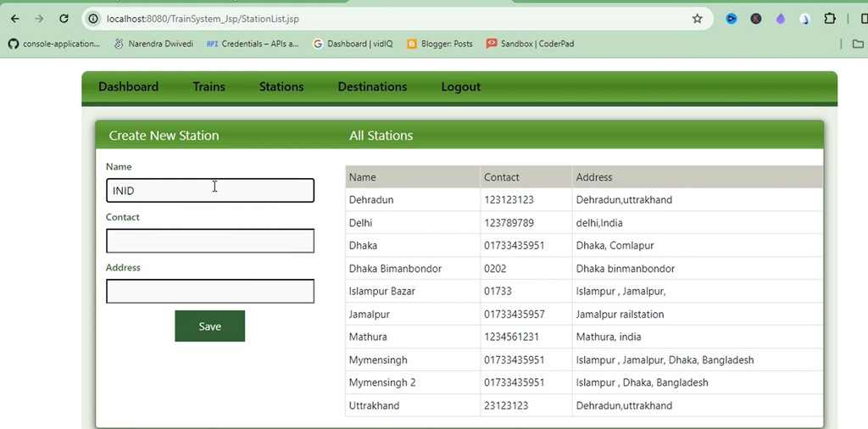
Task: Click address Dhaka, Comlapur
Action: click(615, 245)
